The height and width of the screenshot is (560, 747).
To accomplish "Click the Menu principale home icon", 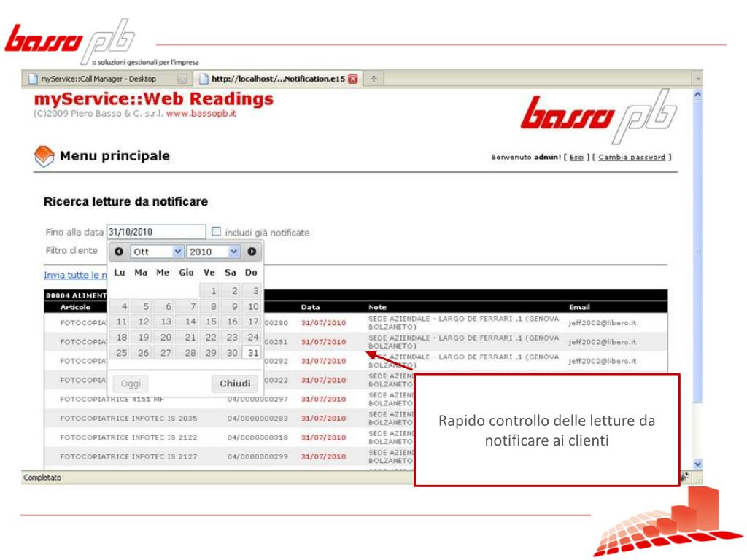I will click(x=44, y=156).
